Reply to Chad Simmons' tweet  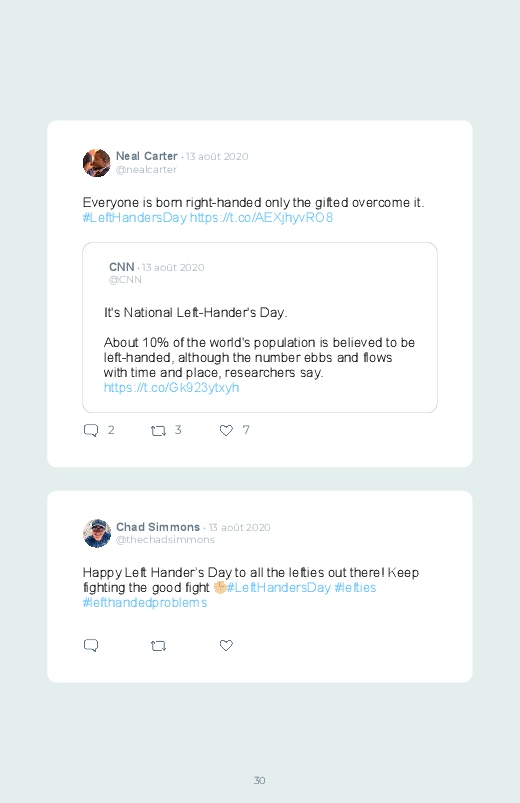pyautogui.click(x=91, y=645)
